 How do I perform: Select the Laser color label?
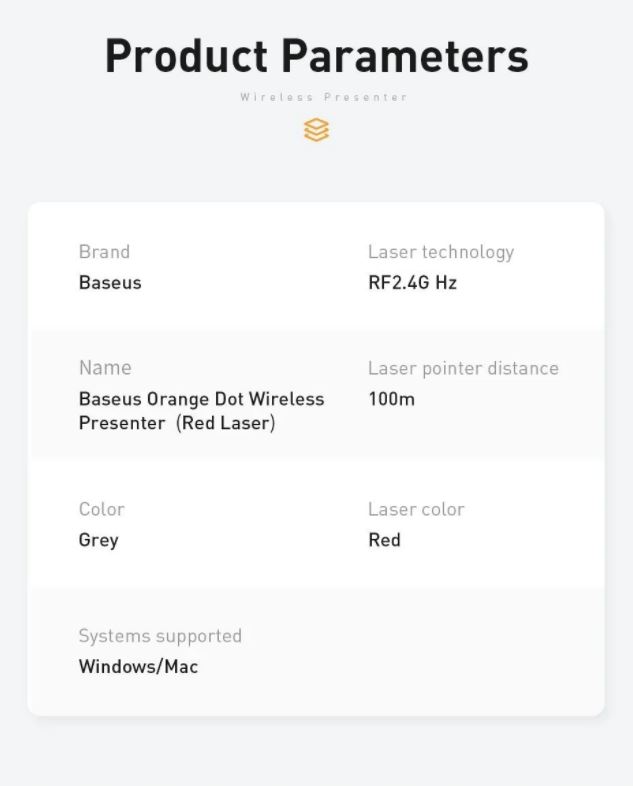pyautogui.click(x=416, y=509)
